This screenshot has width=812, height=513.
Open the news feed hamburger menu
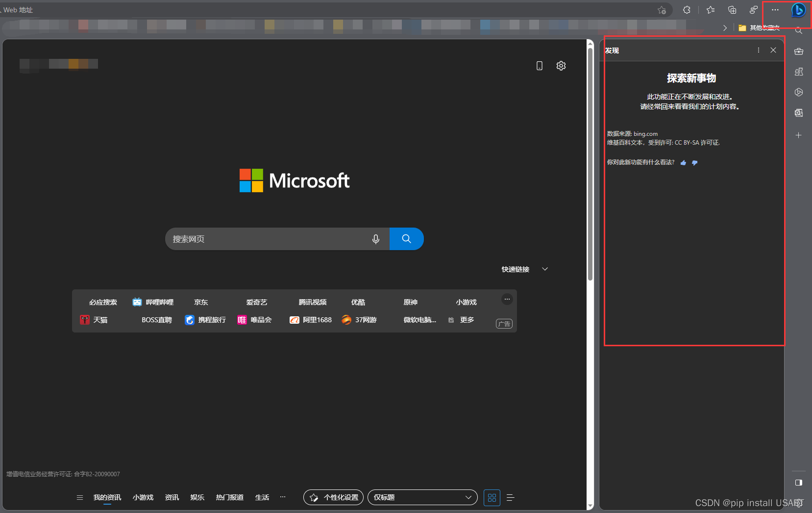pyautogui.click(x=80, y=497)
